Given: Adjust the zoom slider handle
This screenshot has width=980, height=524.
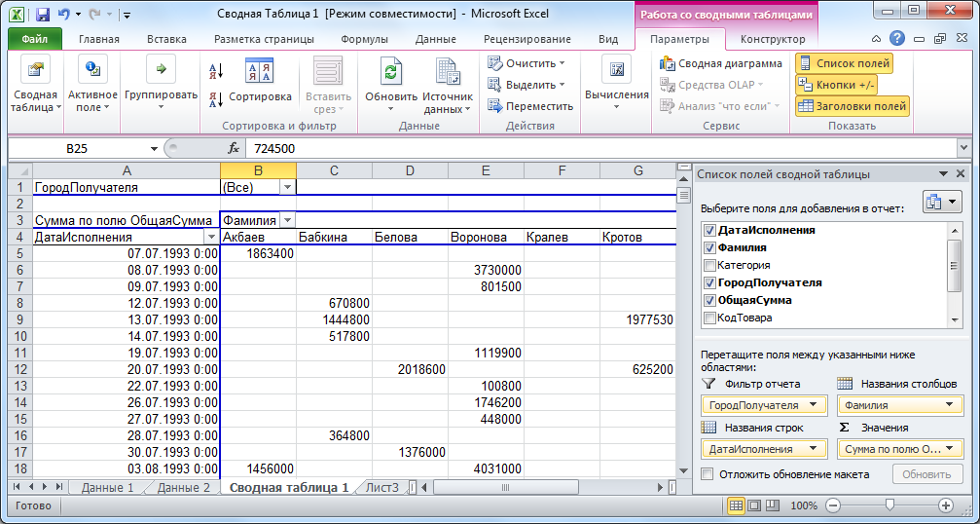Looking at the screenshot, I should point(889,505).
